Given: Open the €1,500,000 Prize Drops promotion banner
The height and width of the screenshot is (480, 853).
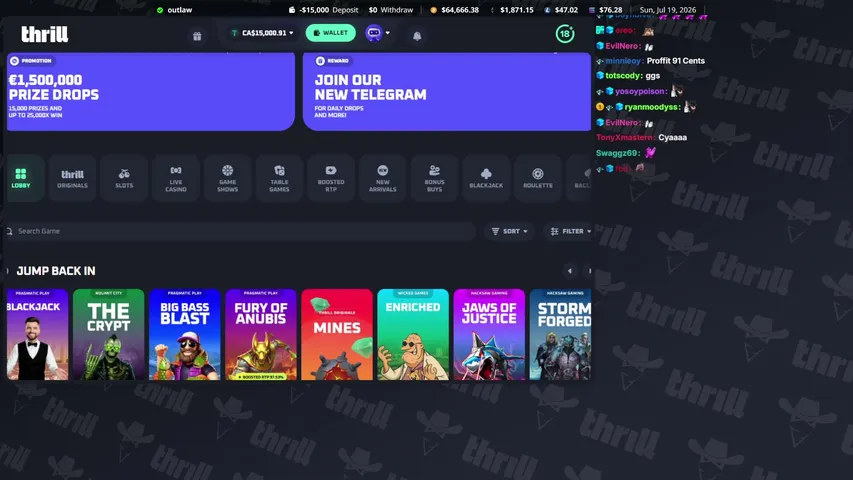Looking at the screenshot, I should click(x=151, y=91).
